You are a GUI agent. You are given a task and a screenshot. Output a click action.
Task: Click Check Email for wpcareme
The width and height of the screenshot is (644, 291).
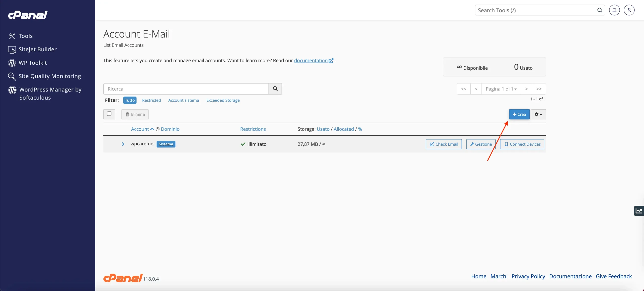[x=444, y=144]
